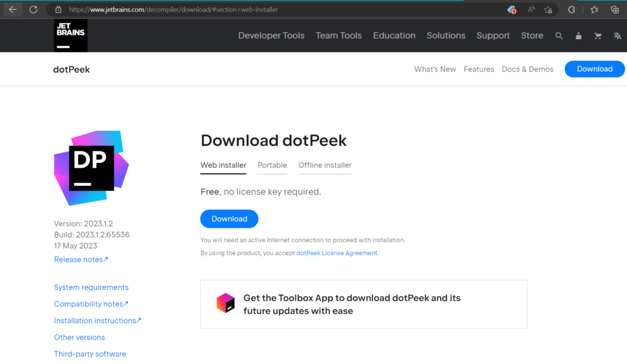Viewport: 627px width, 364px height.
Task: Click the browser address bar URL
Action: (x=173, y=10)
